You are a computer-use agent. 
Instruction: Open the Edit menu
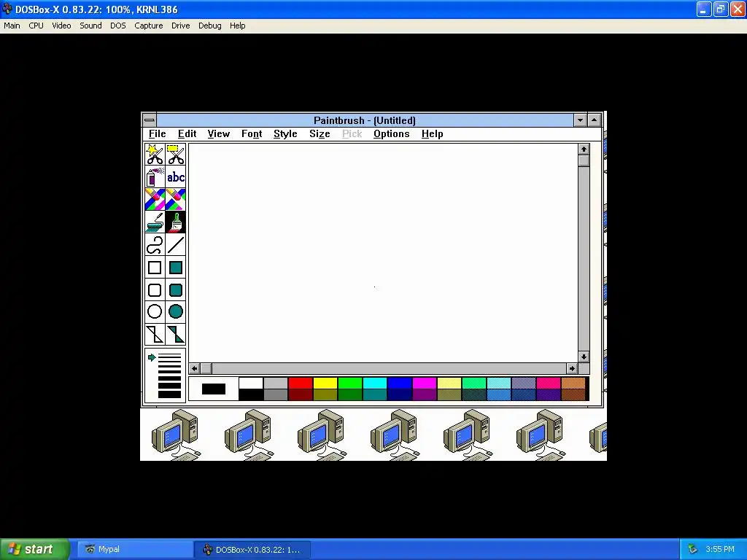pyautogui.click(x=187, y=134)
